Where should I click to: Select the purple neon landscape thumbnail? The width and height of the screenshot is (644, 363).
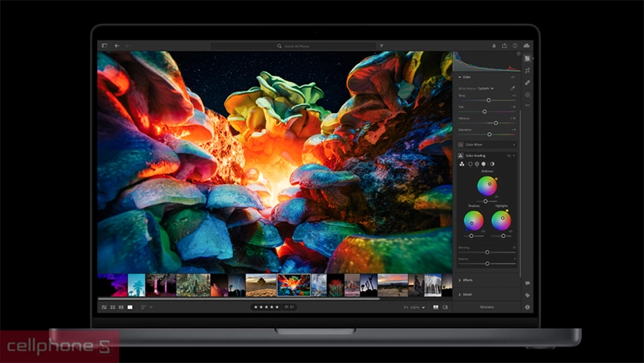click(113, 285)
